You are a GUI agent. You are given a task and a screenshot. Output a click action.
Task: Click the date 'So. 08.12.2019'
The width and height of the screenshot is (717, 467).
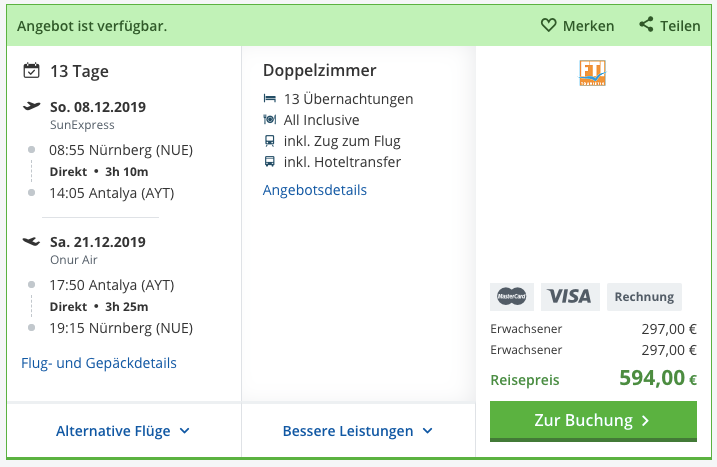point(98,107)
